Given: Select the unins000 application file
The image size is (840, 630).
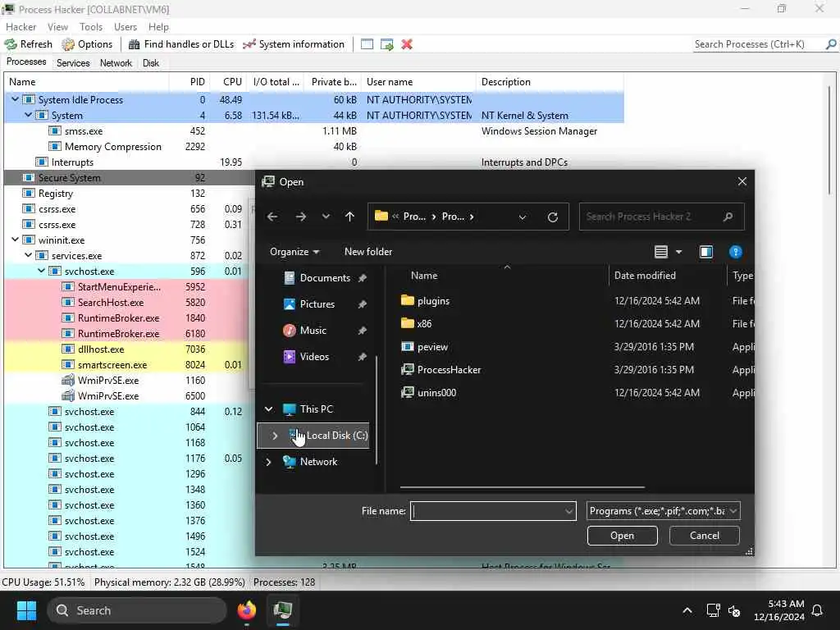Looking at the screenshot, I should pos(428,393).
